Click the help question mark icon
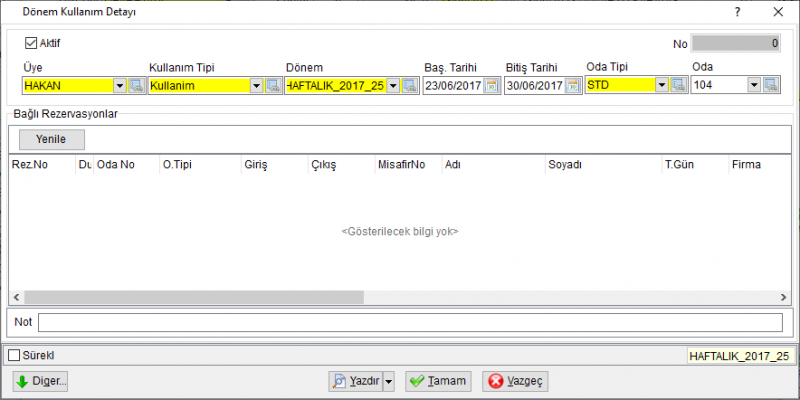The width and height of the screenshot is (800, 400). click(737, 12)
